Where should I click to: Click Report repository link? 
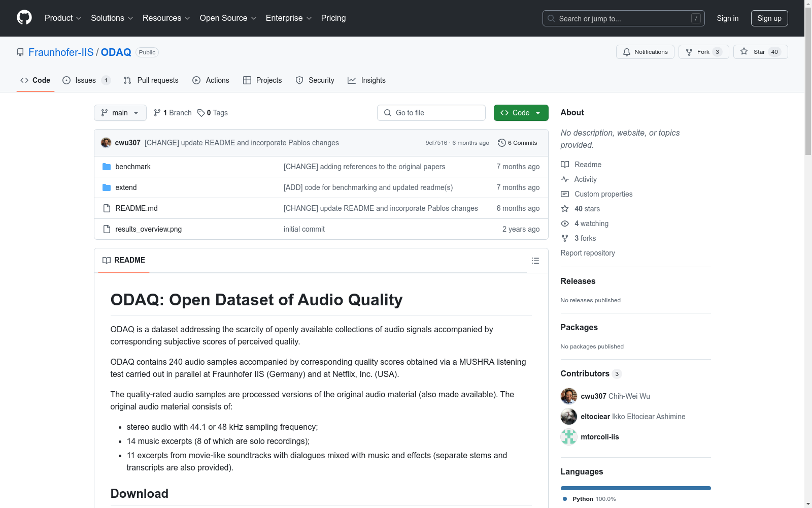point(588,253)
